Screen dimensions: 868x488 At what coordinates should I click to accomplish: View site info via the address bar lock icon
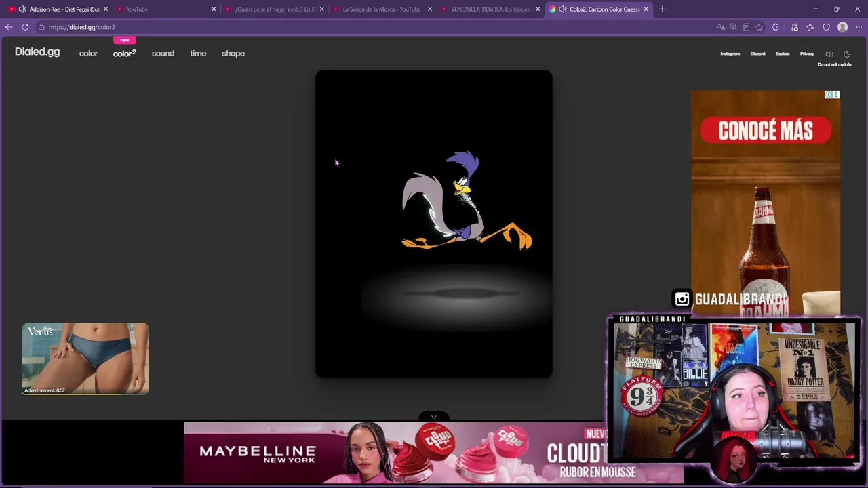(41, 27)
